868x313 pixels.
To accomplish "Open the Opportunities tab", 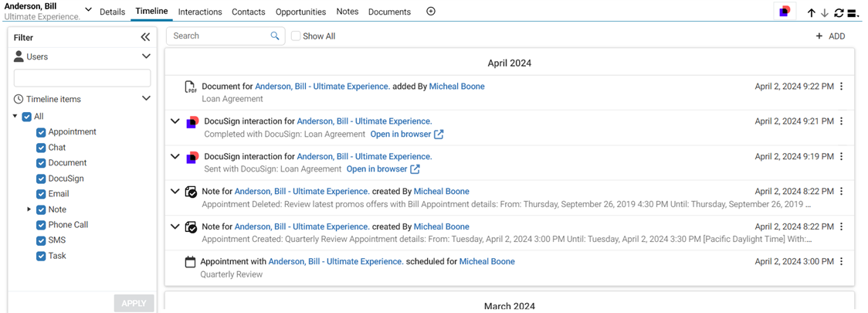I will click(x=301, y=12).
